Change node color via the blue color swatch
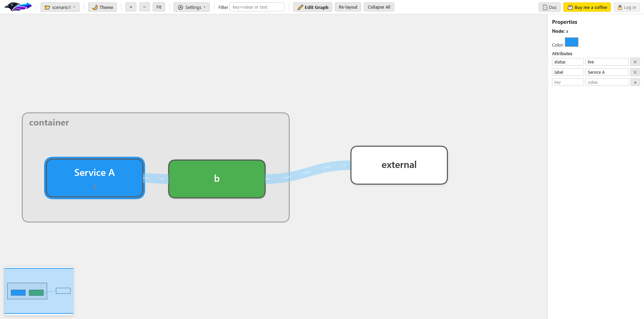Screen dimensions: 644x319 (x=572, y=42)
